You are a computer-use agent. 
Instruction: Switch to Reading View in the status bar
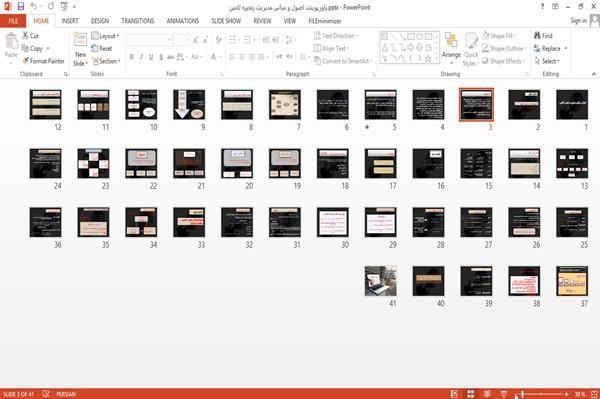[487, 394]
